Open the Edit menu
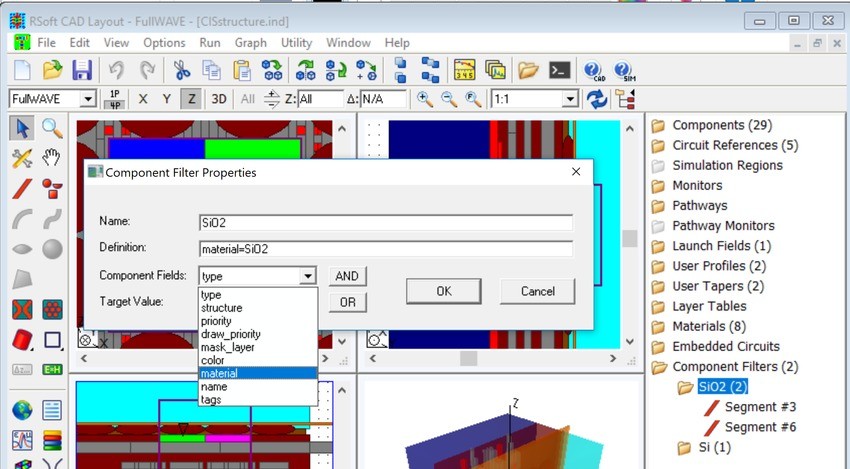 click(80, 43)
